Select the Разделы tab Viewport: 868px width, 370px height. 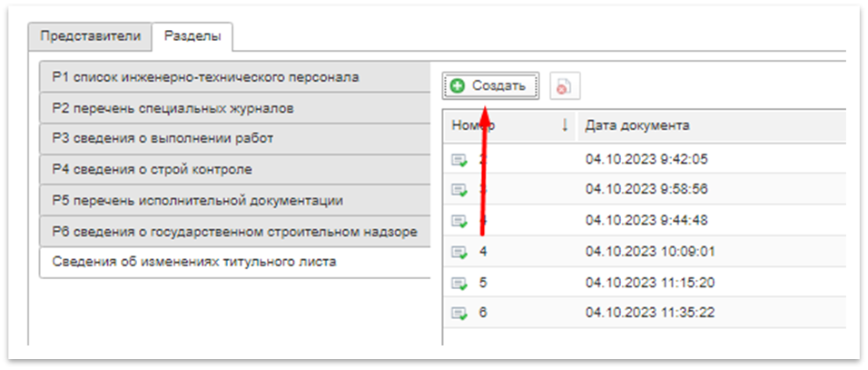(192, 36)
